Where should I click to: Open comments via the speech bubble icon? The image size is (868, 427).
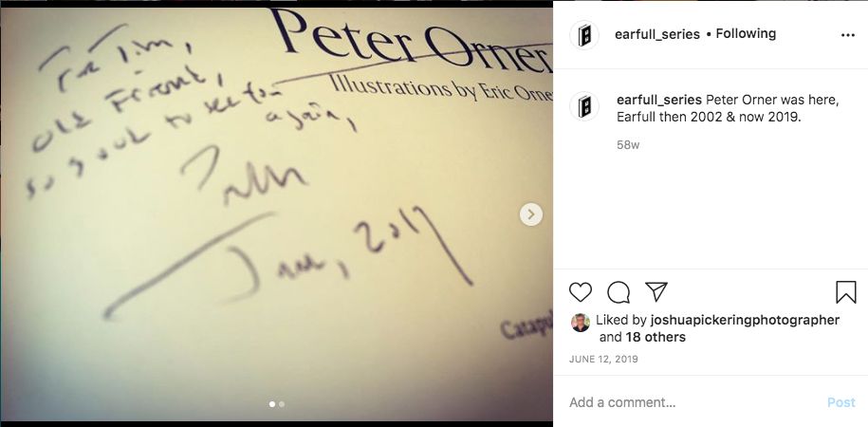(618, 292)
